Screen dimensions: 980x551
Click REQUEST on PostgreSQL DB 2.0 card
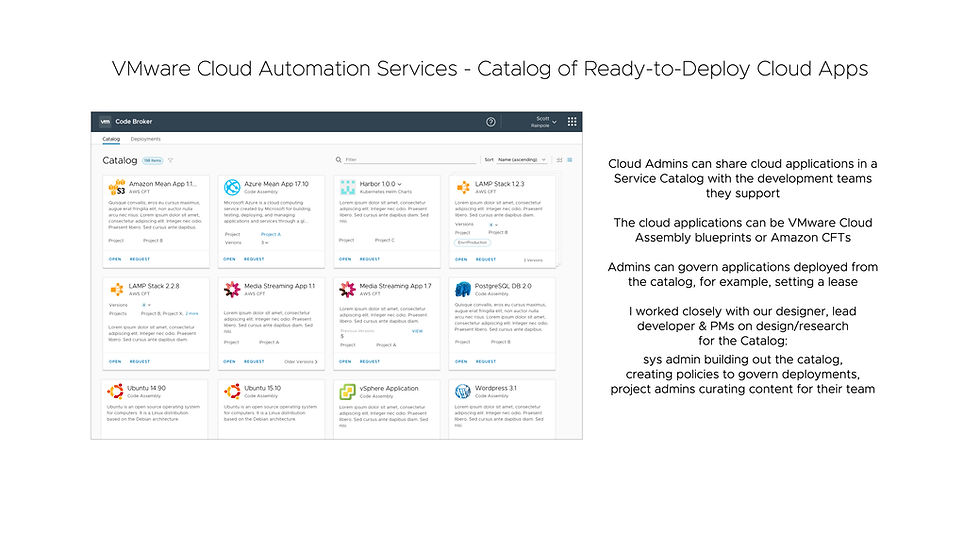(x=486, y=362)
